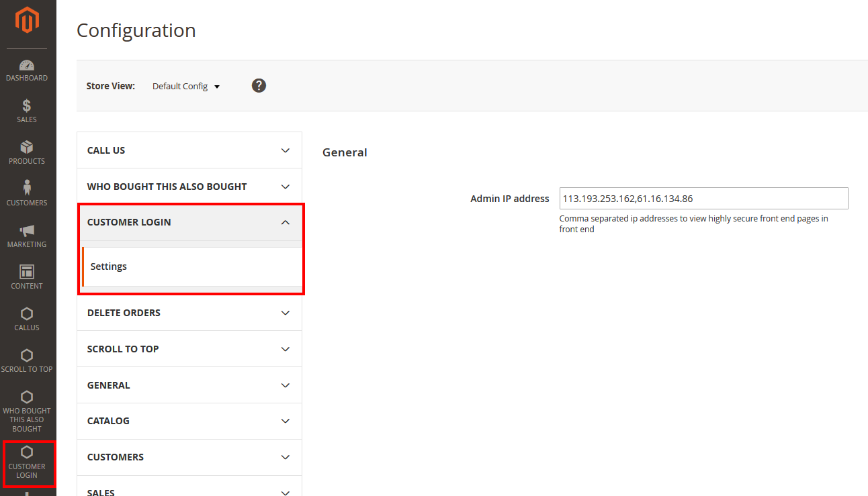Click the help question mark icon

(259, 86)
